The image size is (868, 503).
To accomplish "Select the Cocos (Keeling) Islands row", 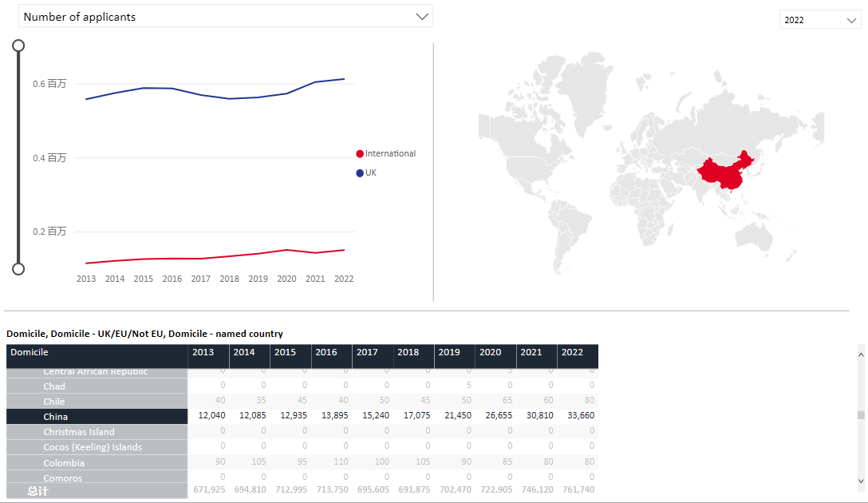I will tap(302, 447).
